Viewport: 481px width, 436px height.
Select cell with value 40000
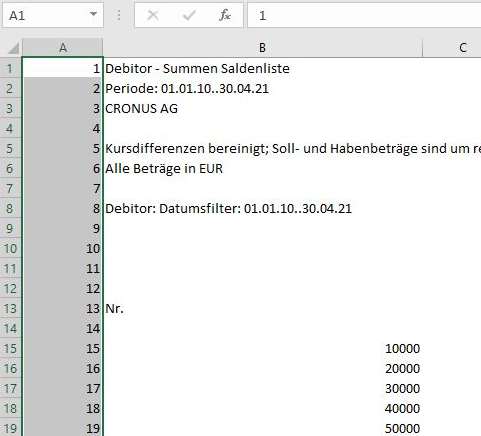click(x=263, y=408)
